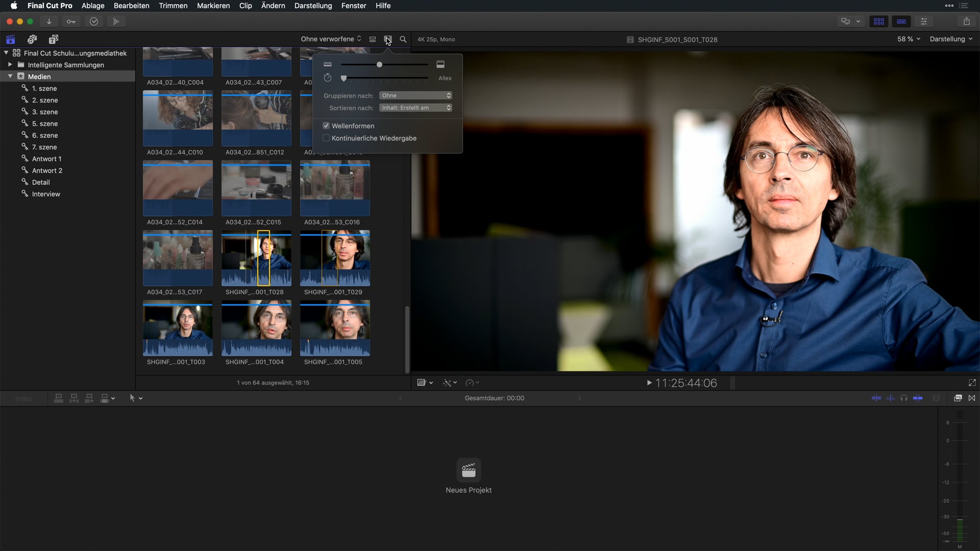Toggle the Wellenformen checkbox

(326, 126)
